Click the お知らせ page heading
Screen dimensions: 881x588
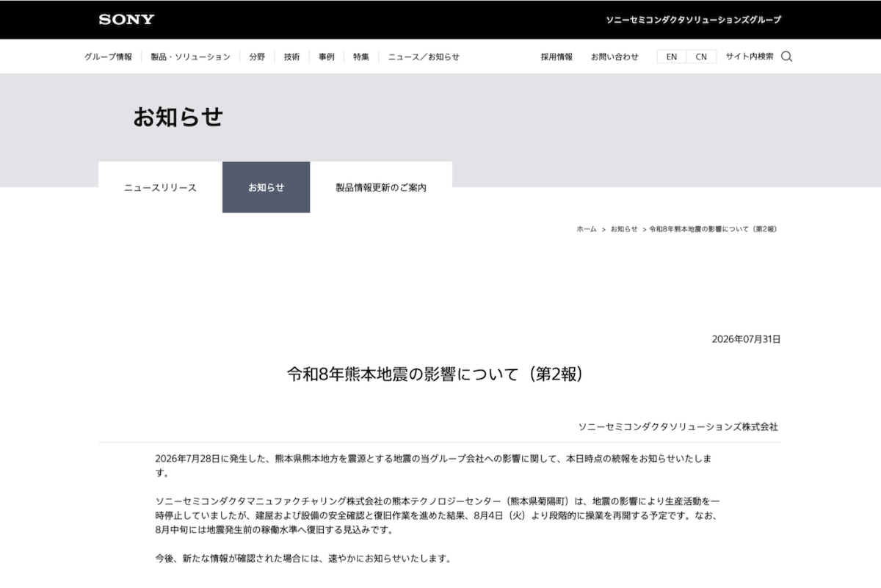pos(178,117)
